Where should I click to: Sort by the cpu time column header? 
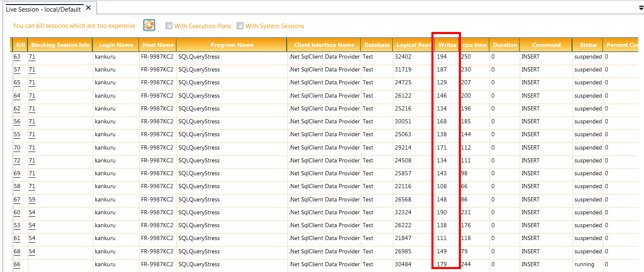pyautogui.click(x=474, y=45)
